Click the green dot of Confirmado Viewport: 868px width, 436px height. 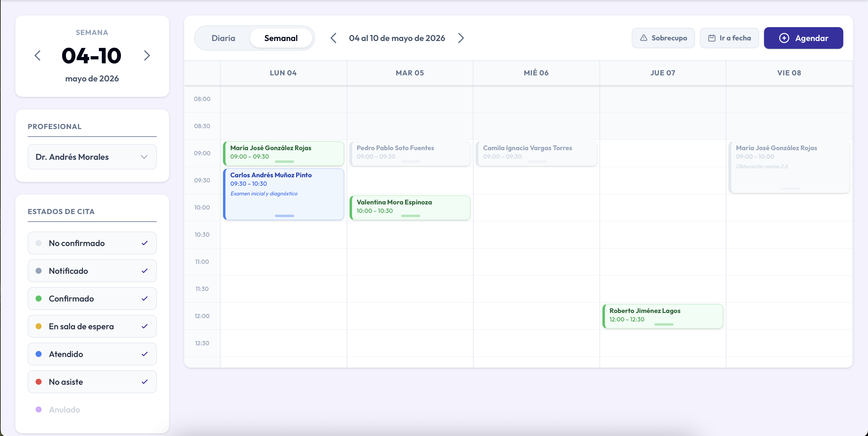[39, 299]
